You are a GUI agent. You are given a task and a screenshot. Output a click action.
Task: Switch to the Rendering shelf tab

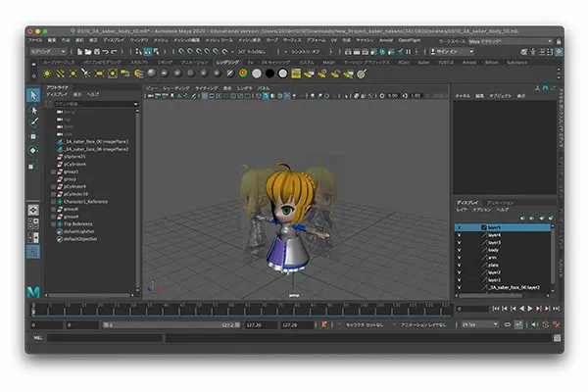[x=227, y=63]
